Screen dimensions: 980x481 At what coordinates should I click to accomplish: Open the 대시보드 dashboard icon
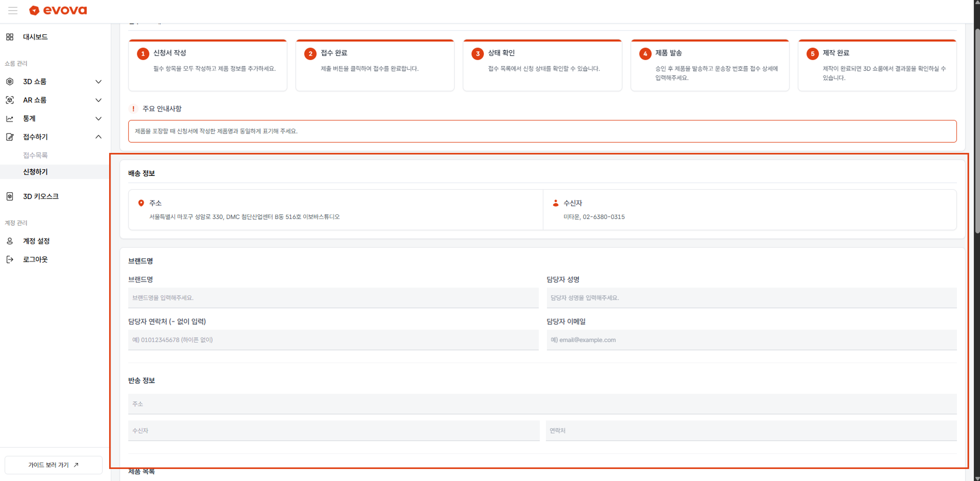click(10, 37)
